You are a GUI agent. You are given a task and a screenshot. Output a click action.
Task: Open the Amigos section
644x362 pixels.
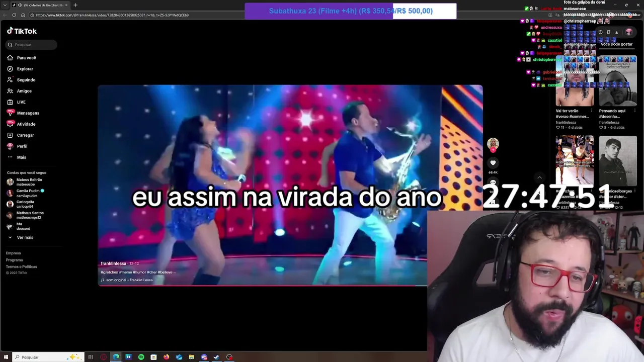coord(19,91)
